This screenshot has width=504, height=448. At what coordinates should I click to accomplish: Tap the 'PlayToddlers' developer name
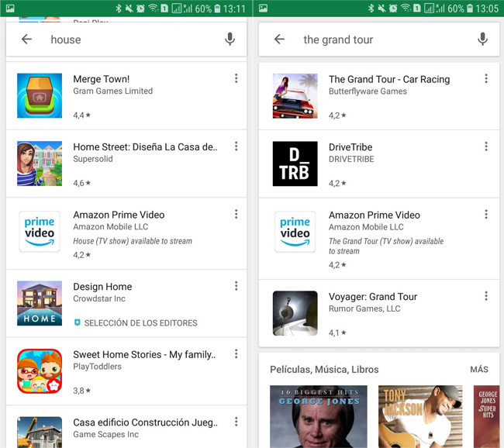(98, 367)
